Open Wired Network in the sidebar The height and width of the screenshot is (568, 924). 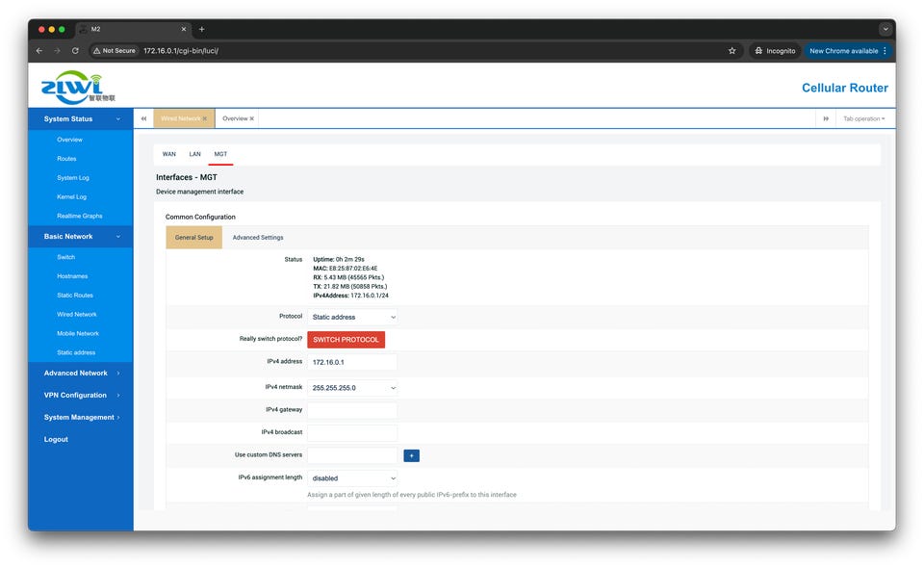pos(77,315)
